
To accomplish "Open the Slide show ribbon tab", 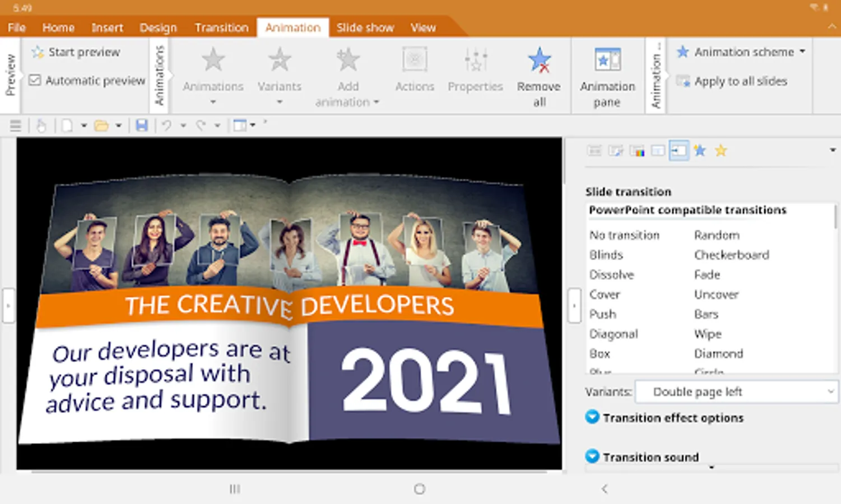I will [x=365, y=27].
